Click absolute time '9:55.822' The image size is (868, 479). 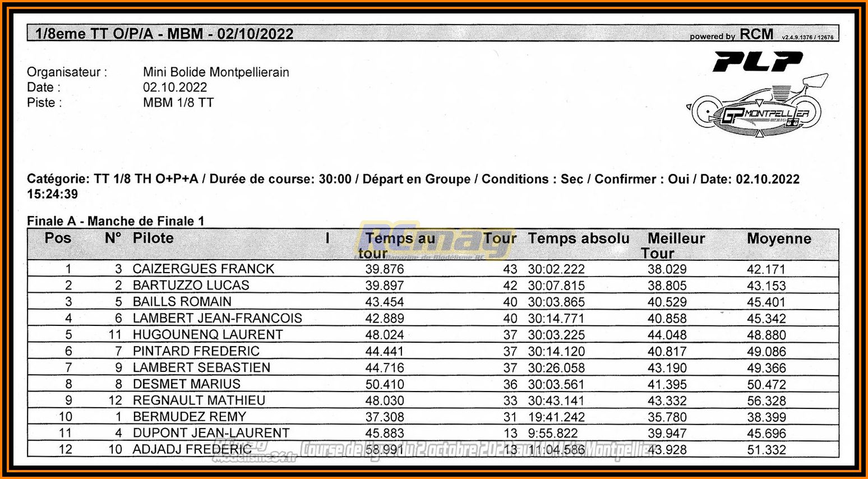[553, 434]
